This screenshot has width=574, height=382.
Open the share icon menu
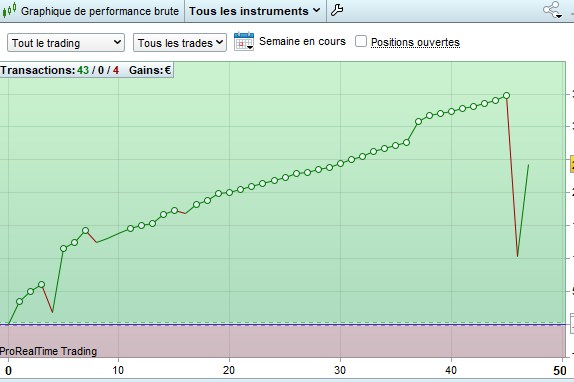(x=552, y=10)
